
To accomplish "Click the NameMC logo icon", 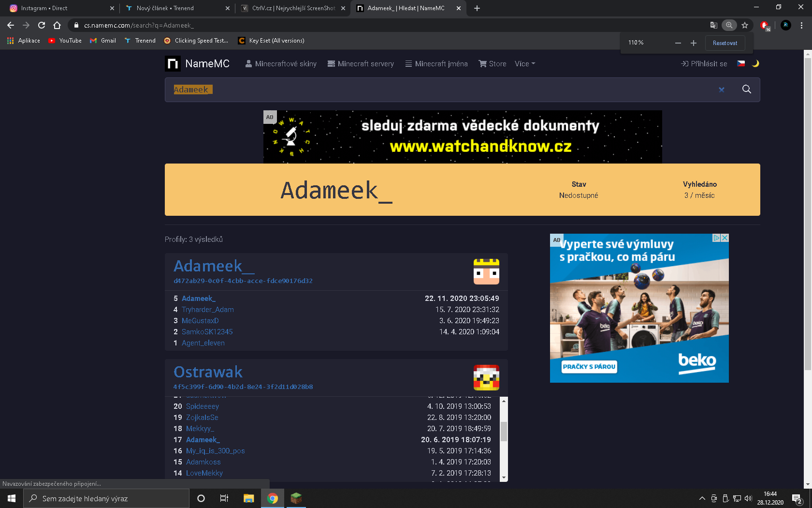I will [173, 64].
